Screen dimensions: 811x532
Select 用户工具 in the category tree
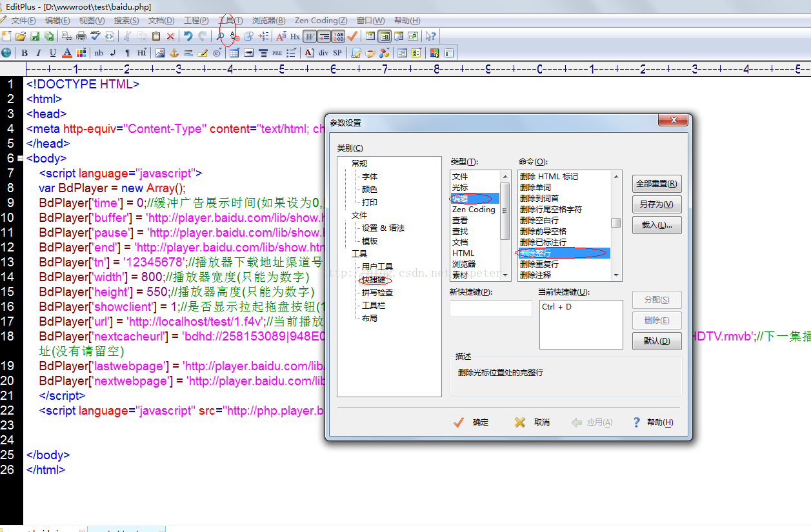[x=377, y=267]
